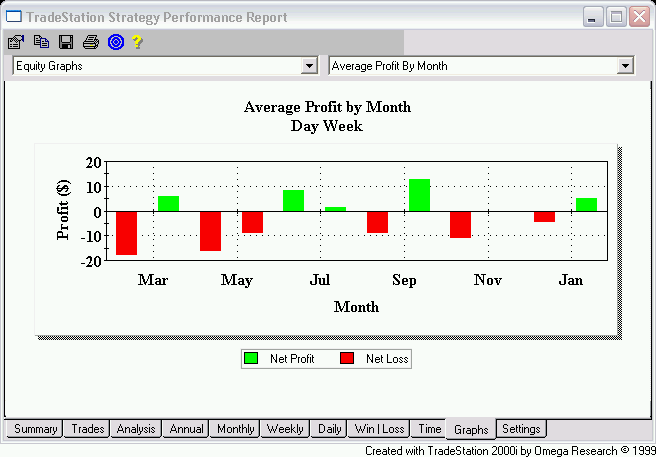The width and height of the screenshot is (656, 457).
Task: Go to the Analysis tab
Action: (136, 429)
